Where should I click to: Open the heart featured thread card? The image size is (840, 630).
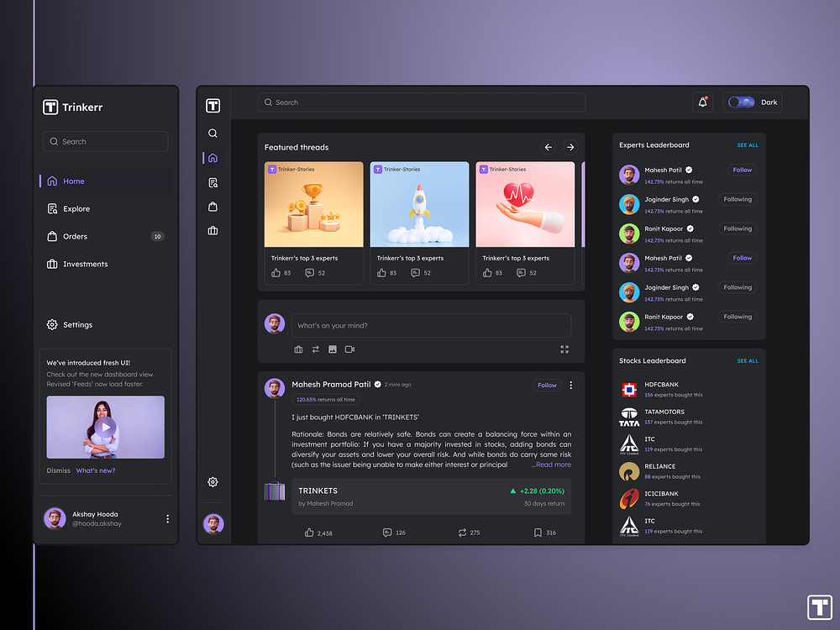(525, 223)
